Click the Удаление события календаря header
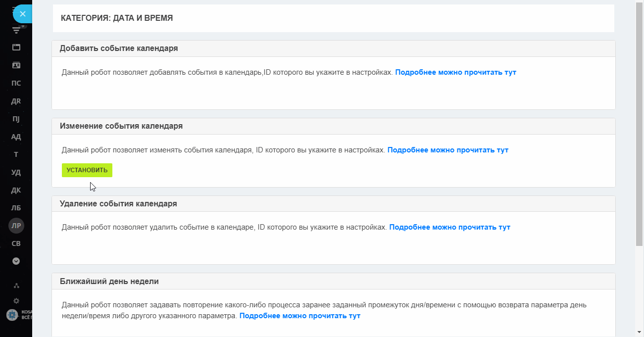 click(x=119, y=203)
